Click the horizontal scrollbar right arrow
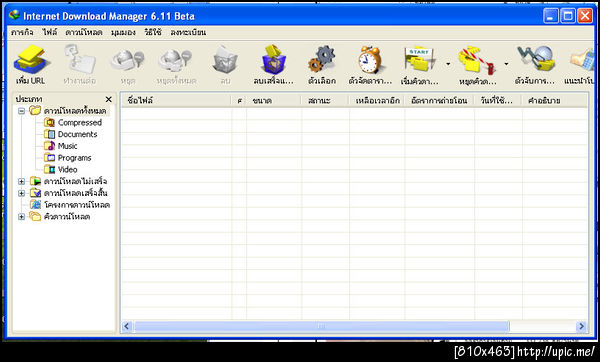Viewport: 600px width, 362px height. pyautogui.click(x=581, y=326)
